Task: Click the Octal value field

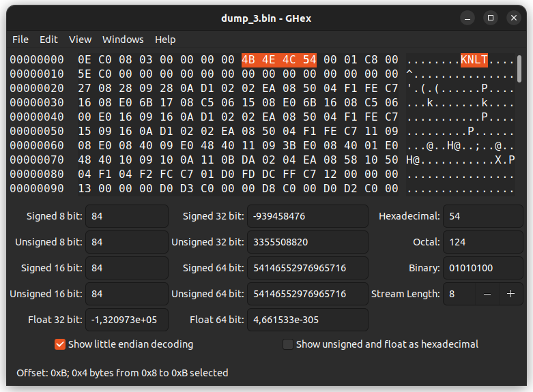Action: point(484,242)
